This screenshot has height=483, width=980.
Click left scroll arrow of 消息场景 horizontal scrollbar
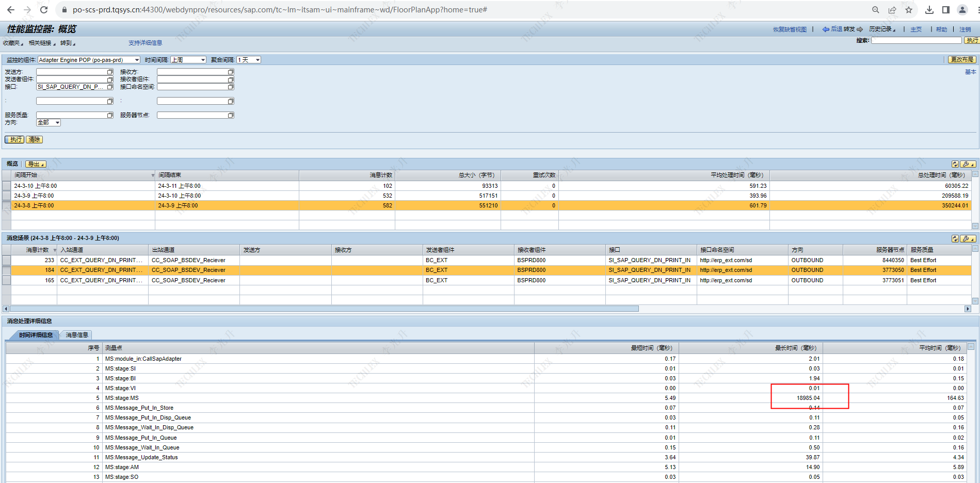pos(6,309)
